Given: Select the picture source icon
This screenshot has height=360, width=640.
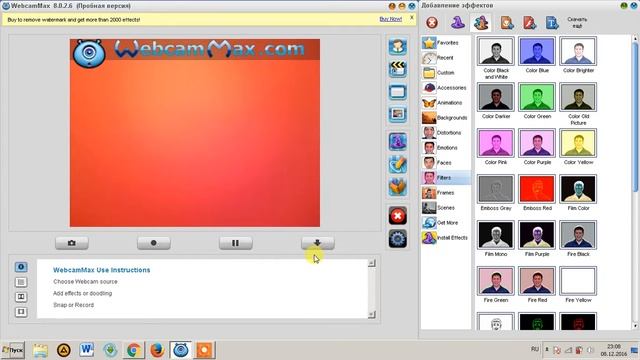Looking at the screenshot, I should pos(398,114).
